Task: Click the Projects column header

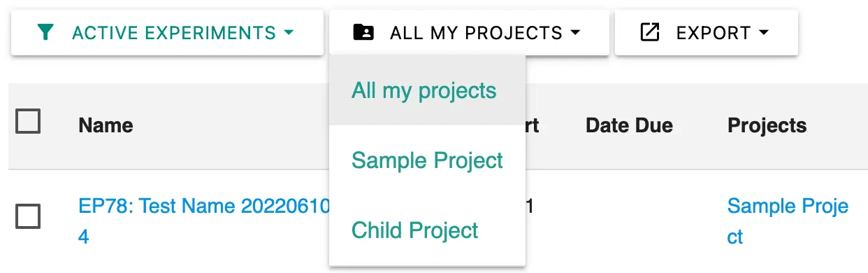Action: tap(767, 125)
